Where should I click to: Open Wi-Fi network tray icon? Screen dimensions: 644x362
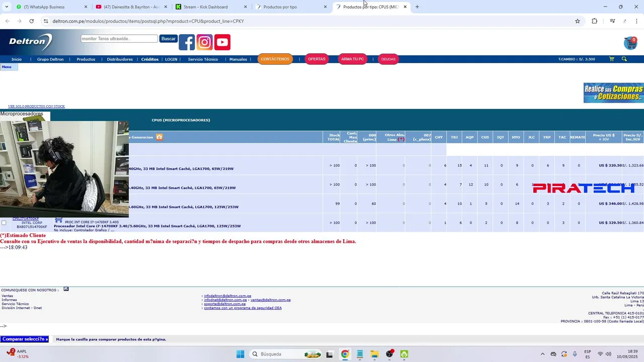pyautogui.click(x=600, y=354)
